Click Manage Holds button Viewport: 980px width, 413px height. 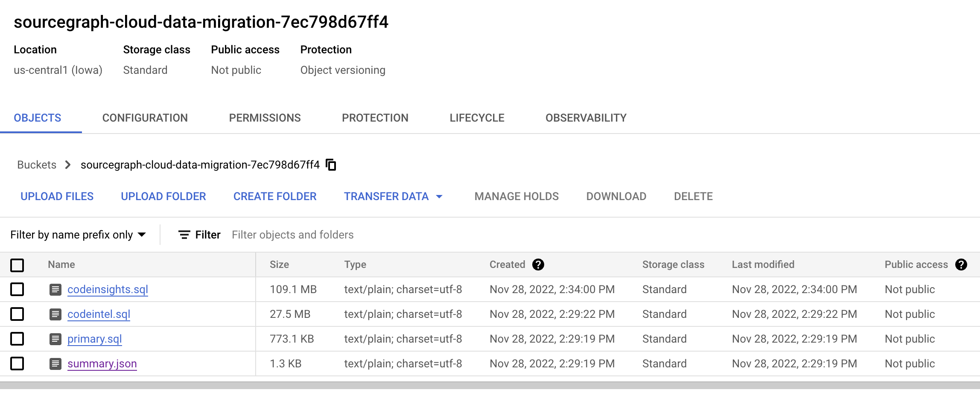tap(516, 196)
